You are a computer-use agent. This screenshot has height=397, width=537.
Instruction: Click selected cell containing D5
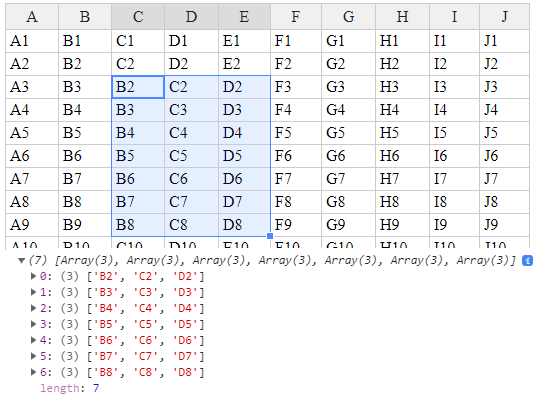244,156
